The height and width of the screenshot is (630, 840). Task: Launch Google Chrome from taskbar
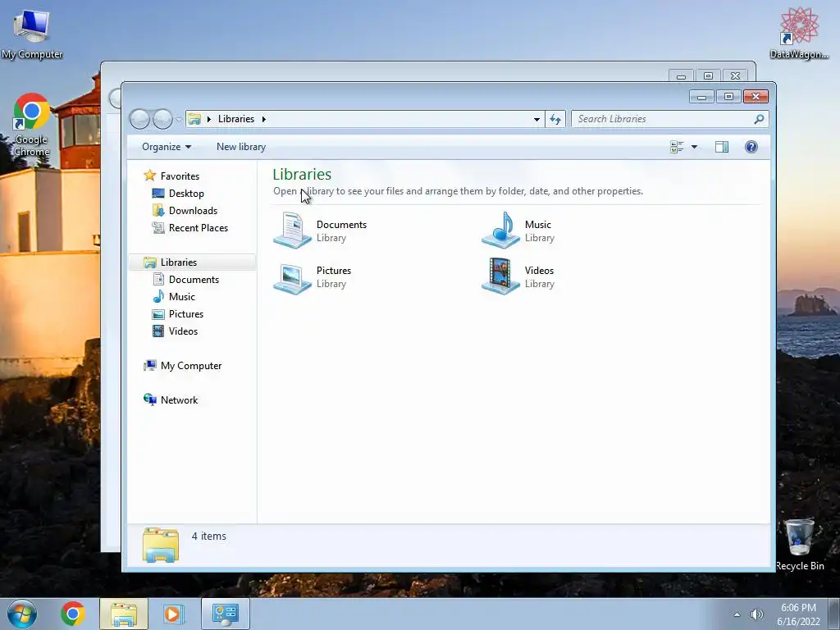click(x=73, y=614)
